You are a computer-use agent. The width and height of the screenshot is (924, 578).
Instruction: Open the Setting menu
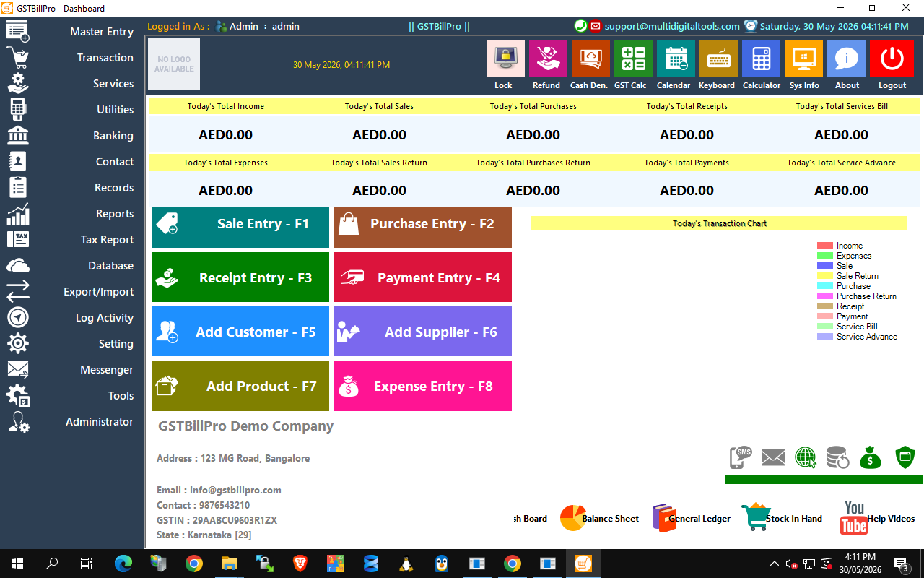[116, 344]
